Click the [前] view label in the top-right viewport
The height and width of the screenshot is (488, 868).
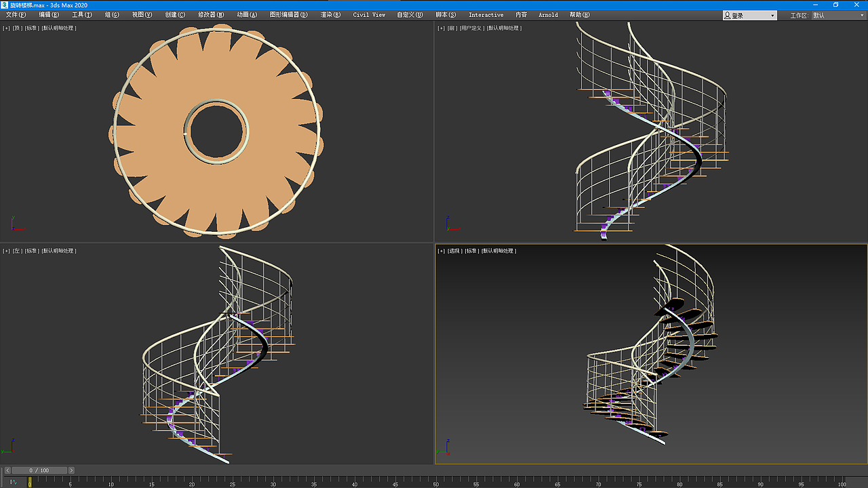[452, 28]
